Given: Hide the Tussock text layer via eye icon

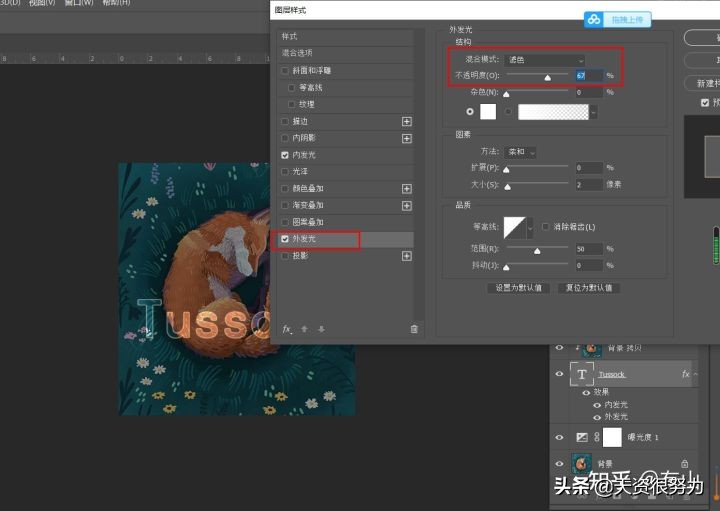Looking at the screenshot, I should [x=559, y=374].
